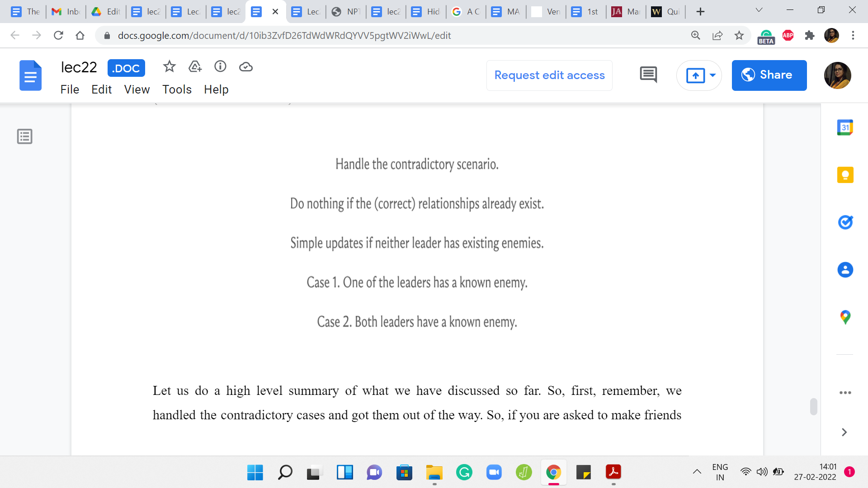Image resolution: width=868 pixels, height=488 pixels.
Task: Show the document outline
Action: tap(25, 136)
